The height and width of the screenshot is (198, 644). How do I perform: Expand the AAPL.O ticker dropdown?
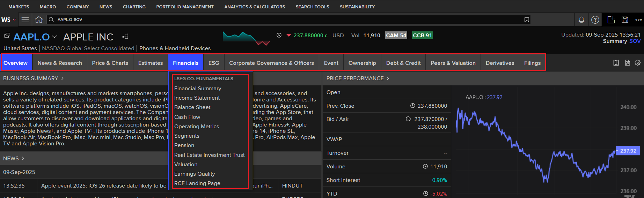click(54, 37)
